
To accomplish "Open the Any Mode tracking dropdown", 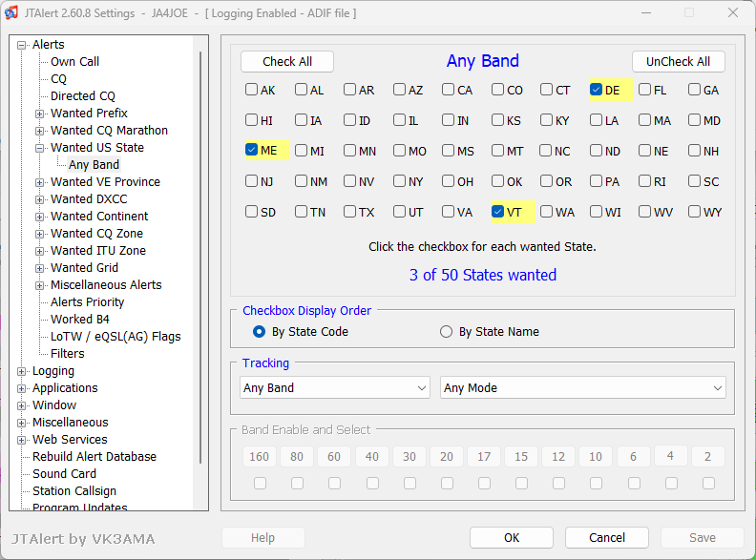I will click(583, 388).
